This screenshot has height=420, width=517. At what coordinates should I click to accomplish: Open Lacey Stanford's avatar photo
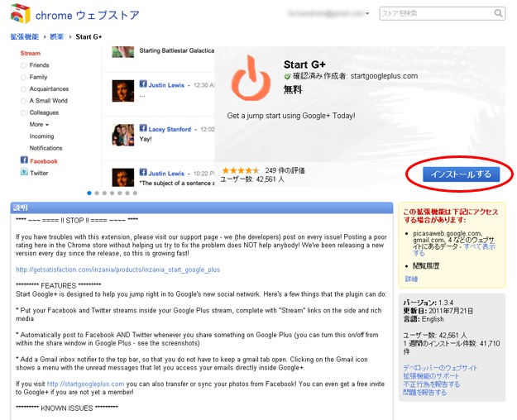tap(123, 135)
